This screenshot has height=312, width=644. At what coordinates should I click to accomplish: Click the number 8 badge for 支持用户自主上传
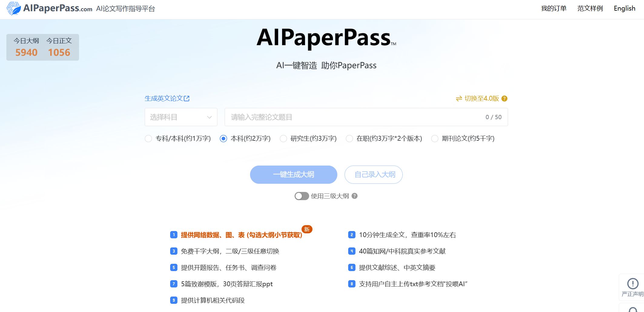[352, 284]
